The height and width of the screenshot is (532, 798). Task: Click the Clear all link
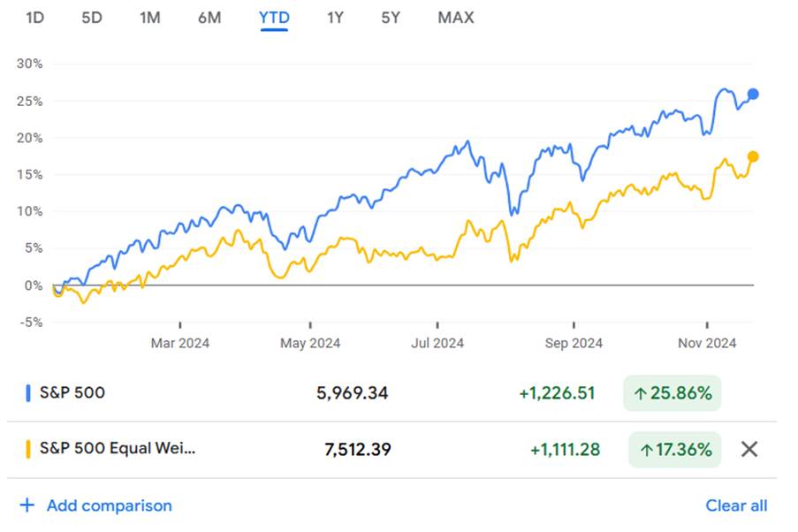coord(736,505)
